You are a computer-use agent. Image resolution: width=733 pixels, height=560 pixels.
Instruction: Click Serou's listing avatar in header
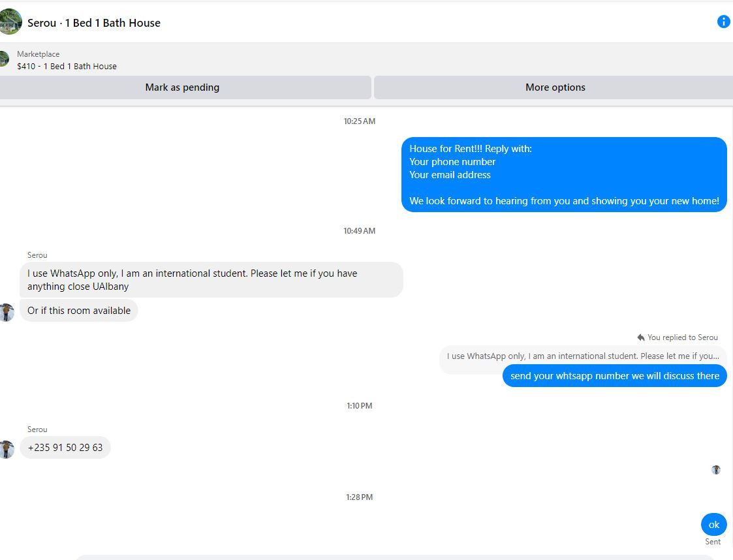coord(10,22)
